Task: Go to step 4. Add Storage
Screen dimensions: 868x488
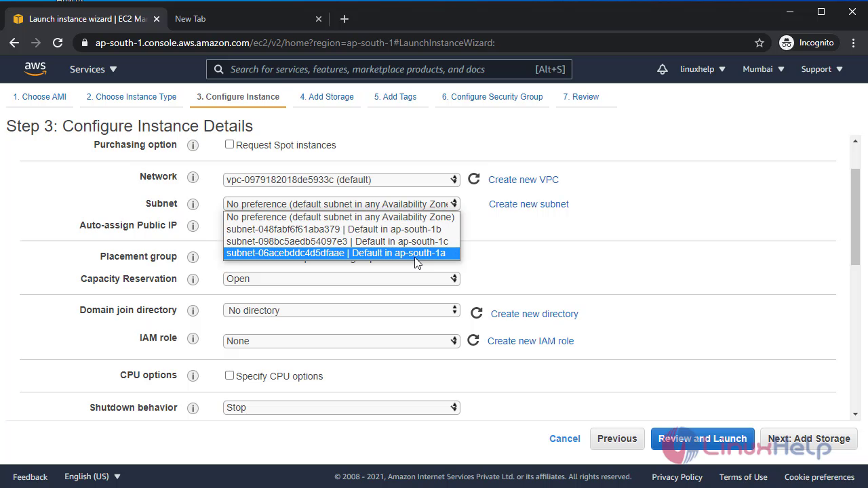Action: tap(327, 97)
